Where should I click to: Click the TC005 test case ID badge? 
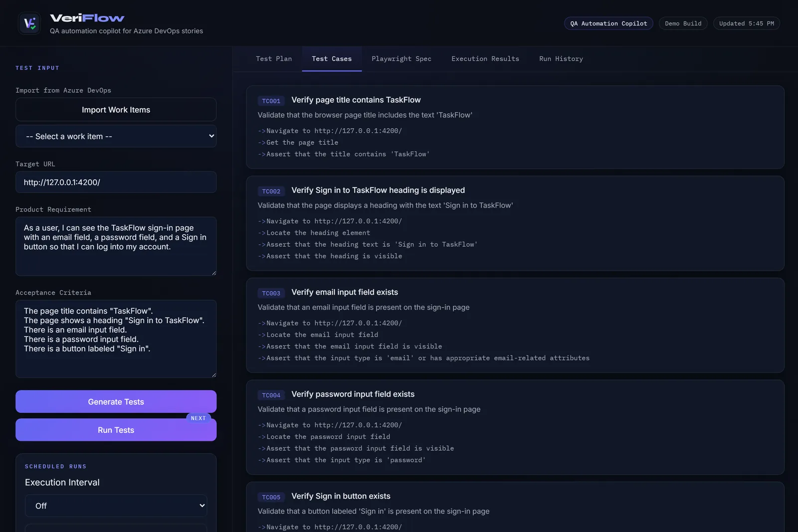tap(271, 497)
